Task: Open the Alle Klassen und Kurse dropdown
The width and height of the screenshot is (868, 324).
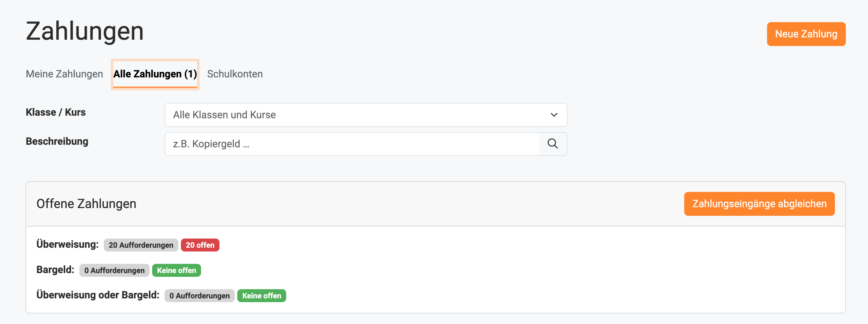Action: pyautogui.click(x=366, y=115)
